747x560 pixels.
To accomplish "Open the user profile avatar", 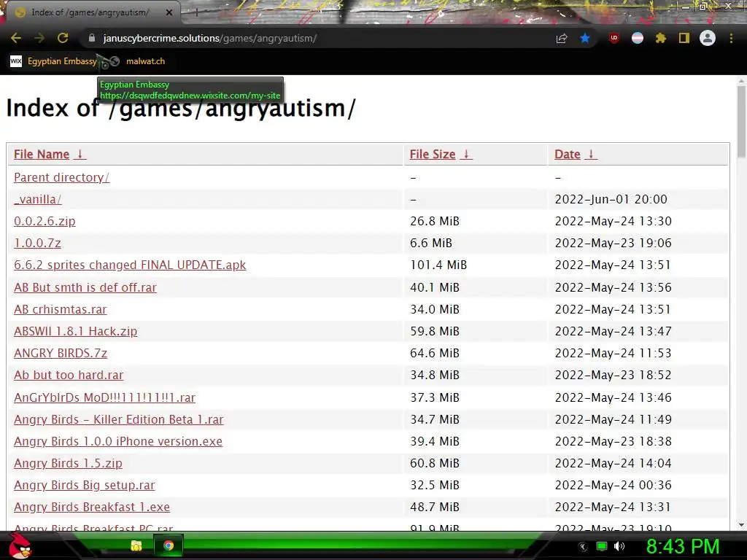I will coord(708,38).
